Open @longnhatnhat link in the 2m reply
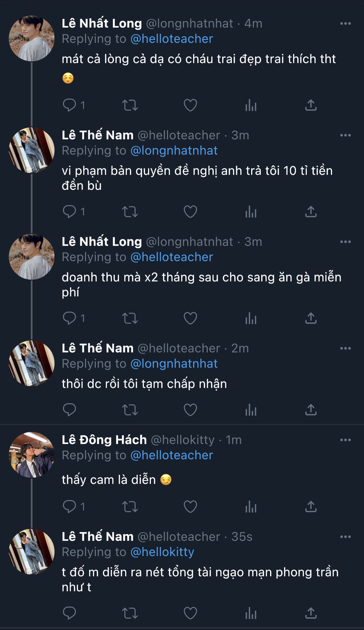 click(x=174, y=364)
